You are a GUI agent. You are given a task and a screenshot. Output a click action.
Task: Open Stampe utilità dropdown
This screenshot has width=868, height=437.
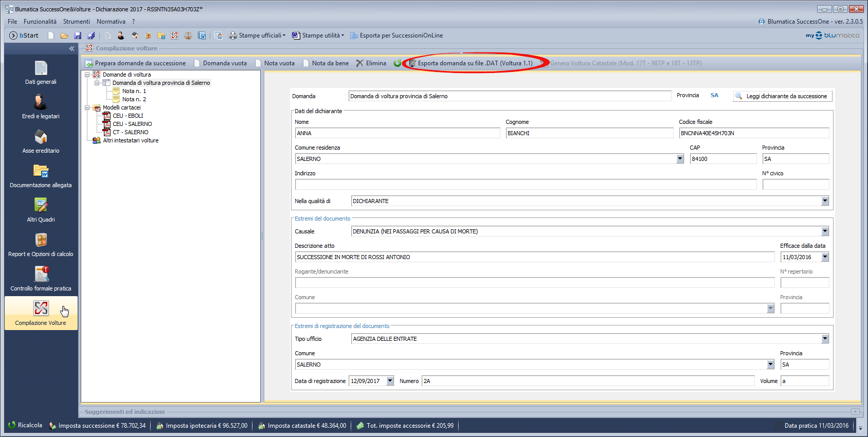[318, 35]
